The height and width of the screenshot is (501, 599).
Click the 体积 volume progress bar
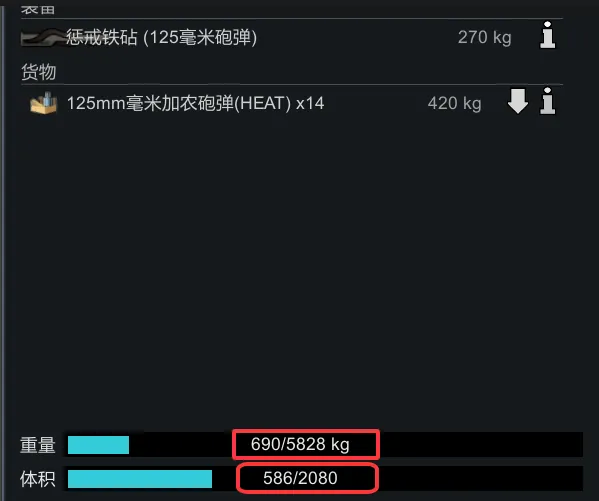click(x=325, y=478)
